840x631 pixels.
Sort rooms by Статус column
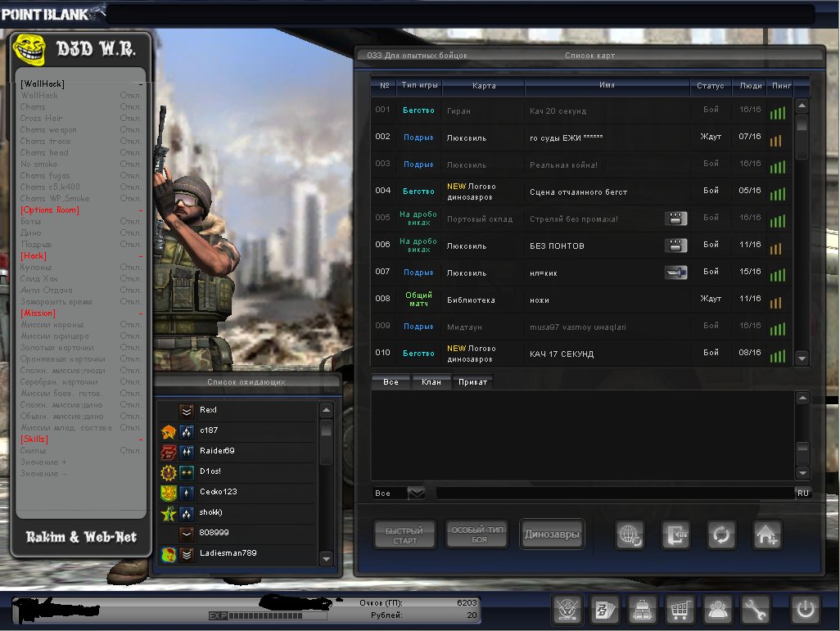point(711,85)
